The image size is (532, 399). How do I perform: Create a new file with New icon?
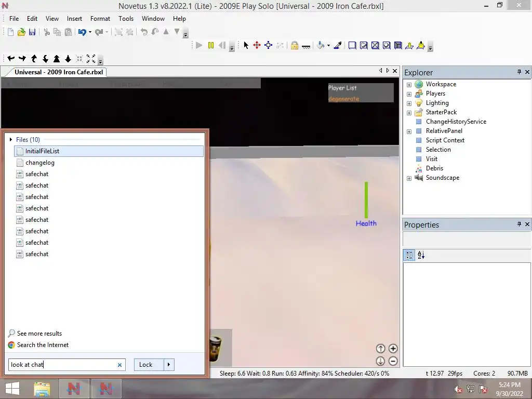pyautogui.click(x=11, y=32)
